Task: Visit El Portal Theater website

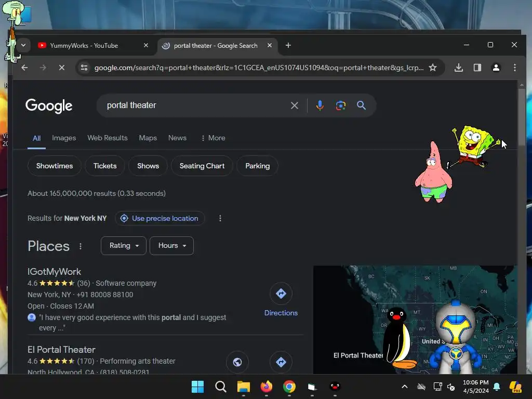Action: pos(237,362)
